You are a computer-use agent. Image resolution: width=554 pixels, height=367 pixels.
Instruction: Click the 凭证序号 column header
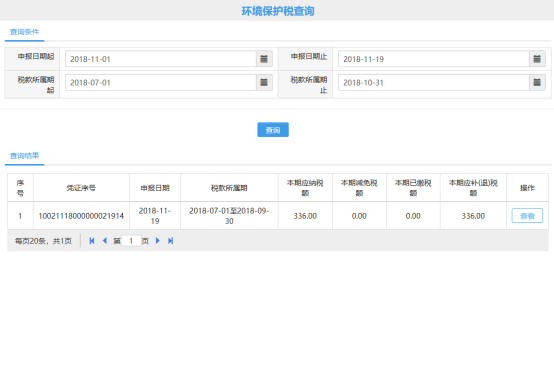click(x=81, y=188)
